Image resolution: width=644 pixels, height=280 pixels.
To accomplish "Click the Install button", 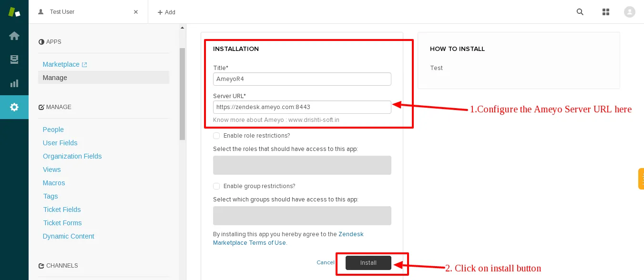I will click(x=368, y=263).
